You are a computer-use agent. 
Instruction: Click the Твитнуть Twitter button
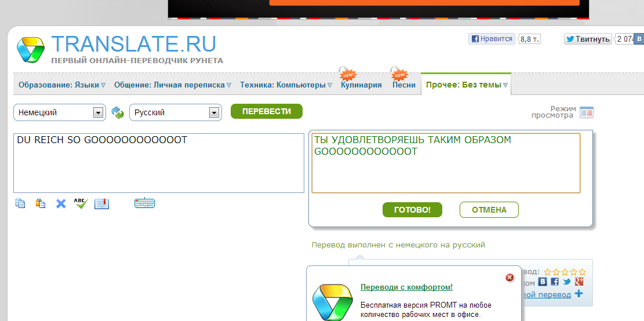click(588, 39)
